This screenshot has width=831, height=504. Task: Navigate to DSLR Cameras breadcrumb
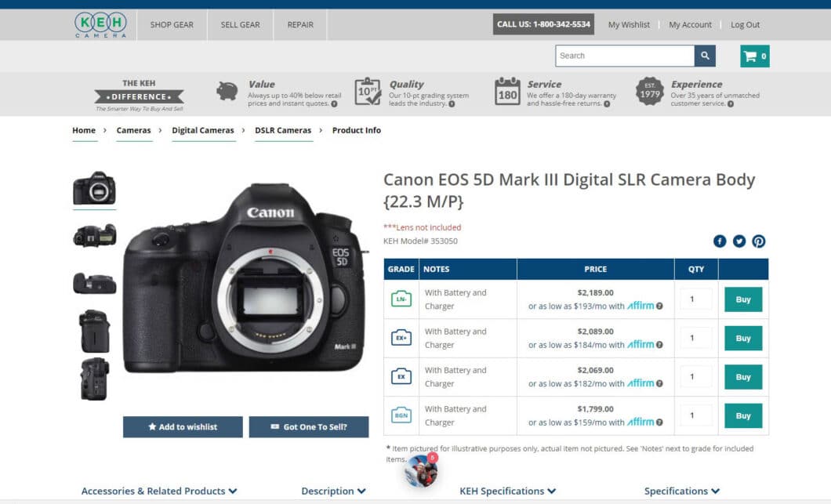tap(283, 130)
